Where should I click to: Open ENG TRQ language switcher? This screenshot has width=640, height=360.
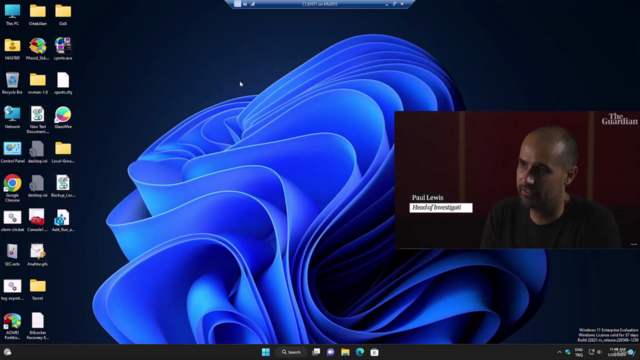(579, 352)
